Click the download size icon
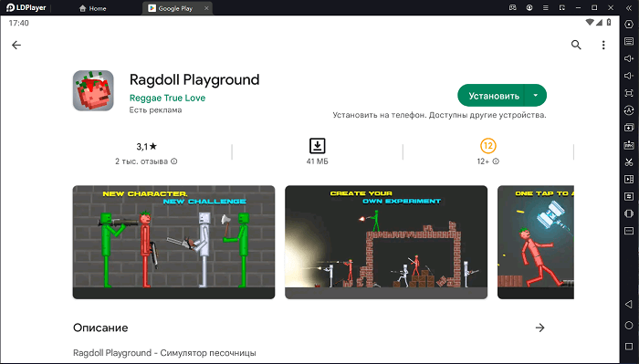The image size is (639, 364). [x=317, y=146]
